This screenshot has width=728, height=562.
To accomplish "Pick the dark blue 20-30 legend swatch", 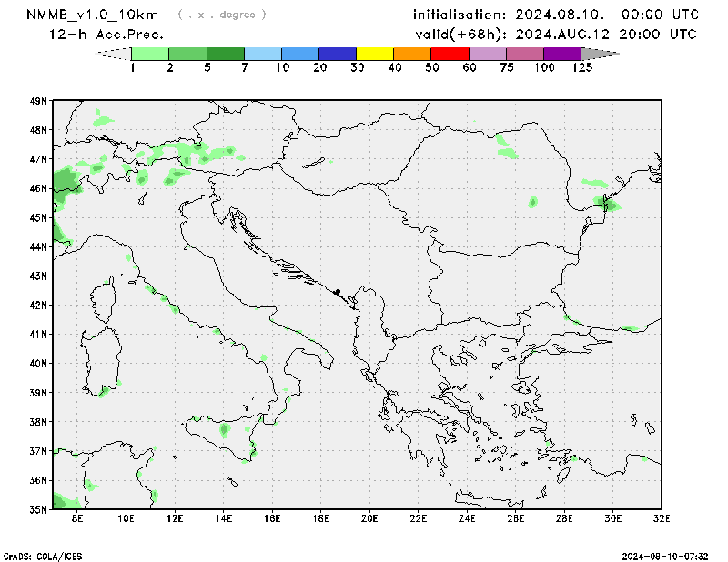I will tap(338, 54).
